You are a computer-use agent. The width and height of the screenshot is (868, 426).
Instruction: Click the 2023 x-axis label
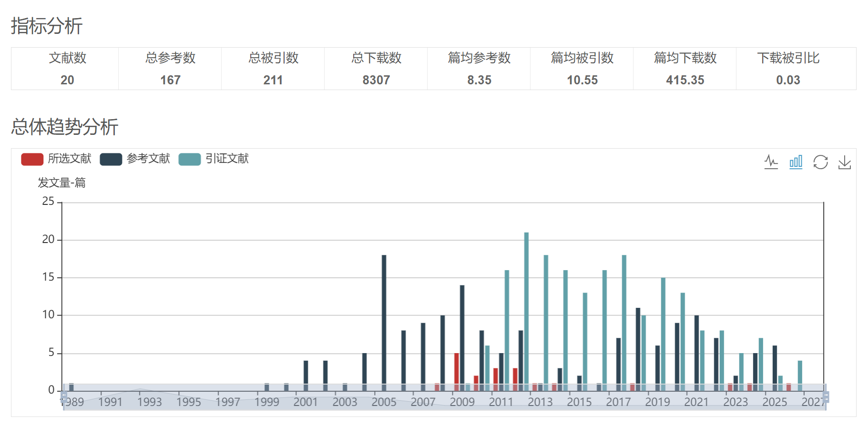coord(735,402)
